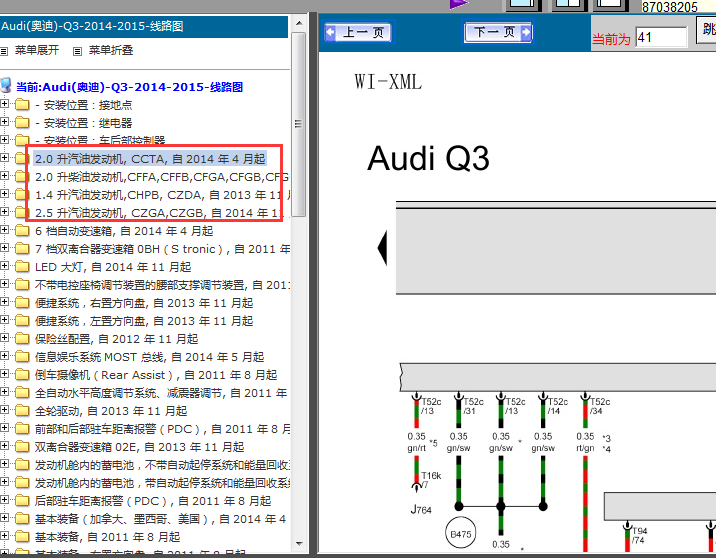Image resolution: width=716 pixels, height=558 pixels.
Task: Select 2.0 升柴油发动机,CFFA,CFFB tree item
Action: 162,177
